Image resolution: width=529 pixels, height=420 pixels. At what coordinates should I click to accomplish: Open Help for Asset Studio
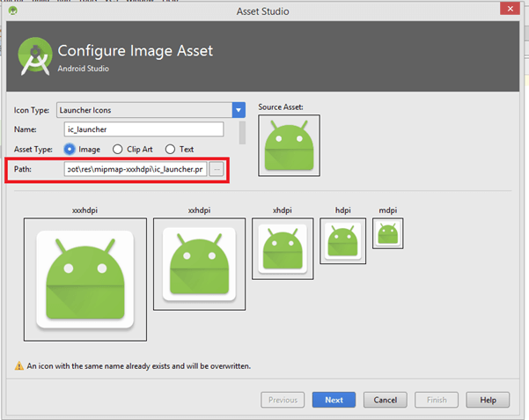(488, 400)
